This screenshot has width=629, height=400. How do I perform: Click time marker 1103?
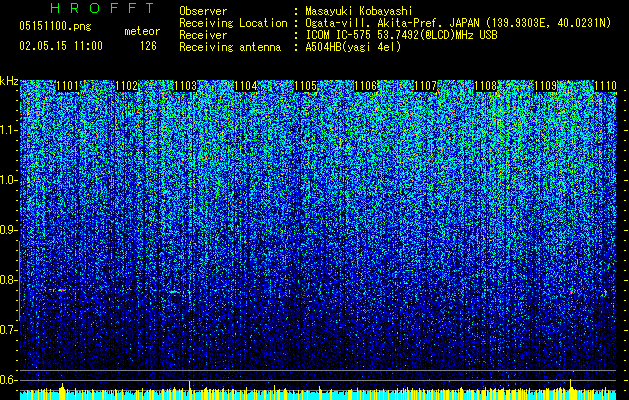(186, 86)
